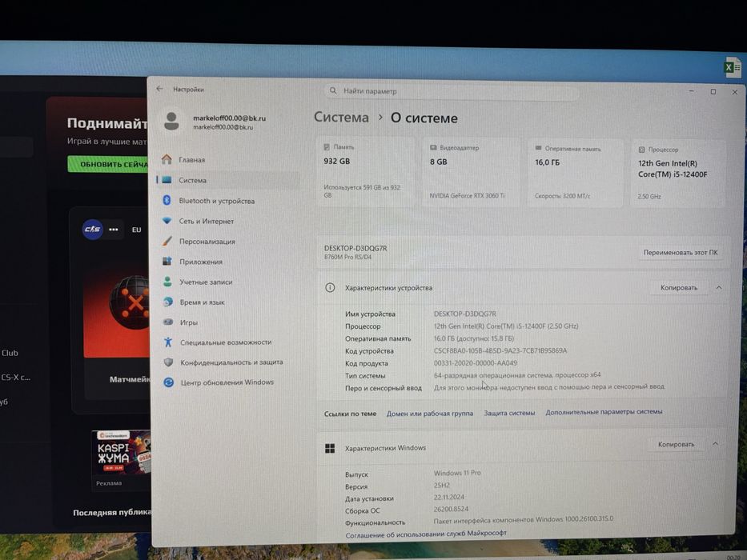Click the markeloff00.00@bk.ru account name

[x=229, y=118]
